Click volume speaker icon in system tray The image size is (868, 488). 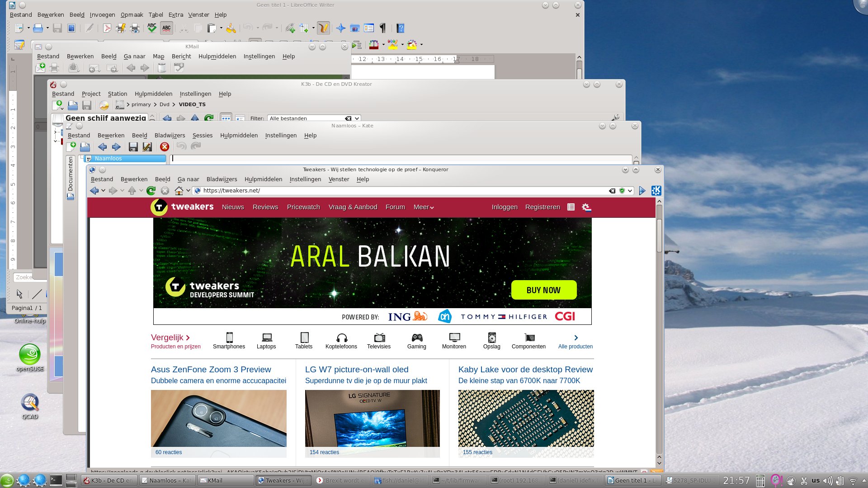pyautogui.click(x=827, y=481)
